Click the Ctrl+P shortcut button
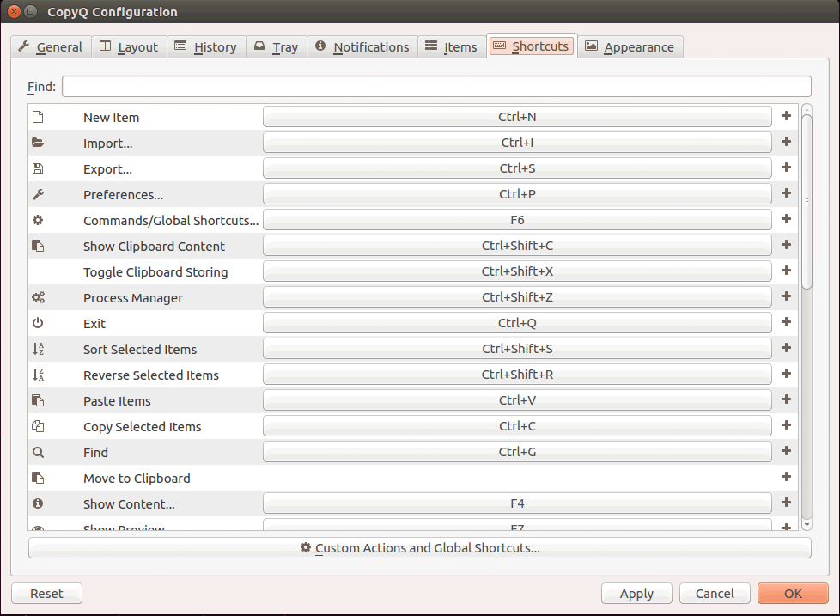Screen dimensions: 840x616 pyautogui.click(x=517, y=194)
